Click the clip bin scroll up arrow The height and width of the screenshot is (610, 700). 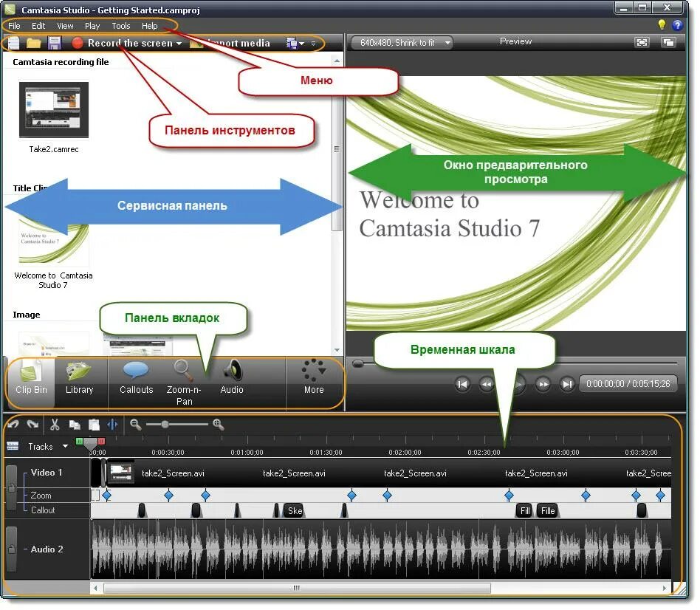coord(337,61)
